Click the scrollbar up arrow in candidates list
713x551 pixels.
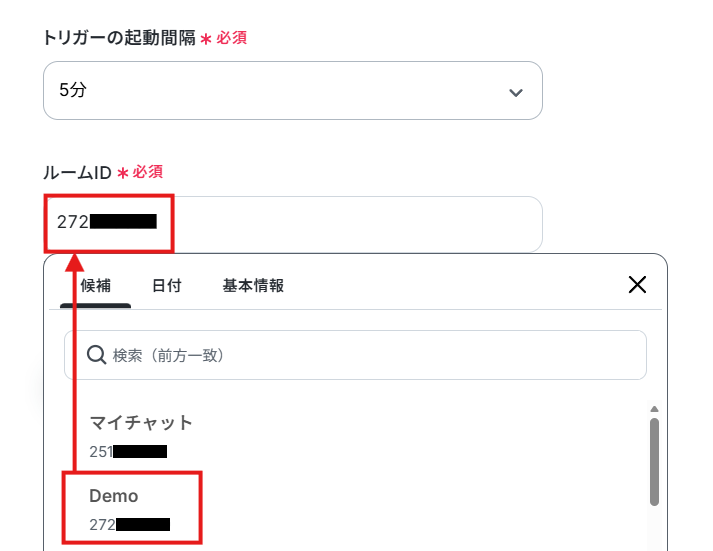[654, 409]
